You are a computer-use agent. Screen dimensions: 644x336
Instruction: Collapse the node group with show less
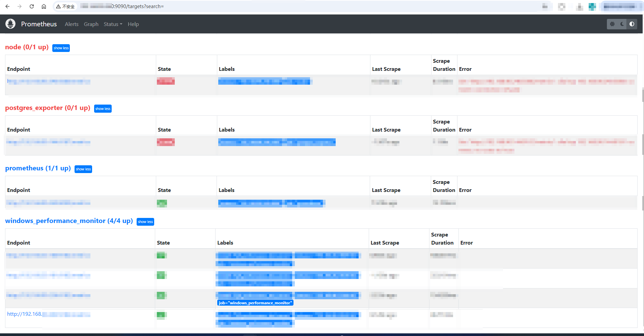click(61, 48)
